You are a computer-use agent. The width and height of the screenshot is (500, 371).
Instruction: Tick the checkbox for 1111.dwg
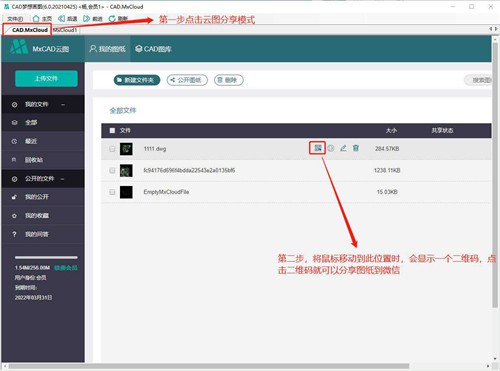tap(112, 149)
